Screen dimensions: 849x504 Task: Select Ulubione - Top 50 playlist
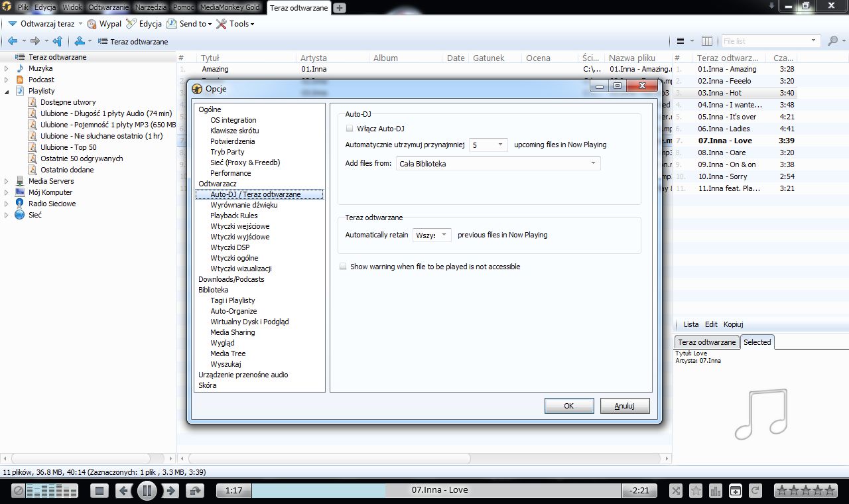click(68, 147)
